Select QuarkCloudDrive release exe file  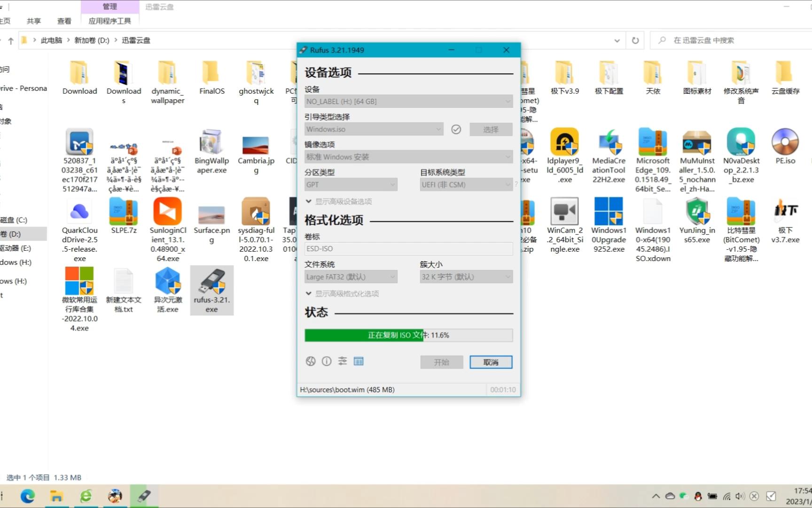click(x=79, y=230)
